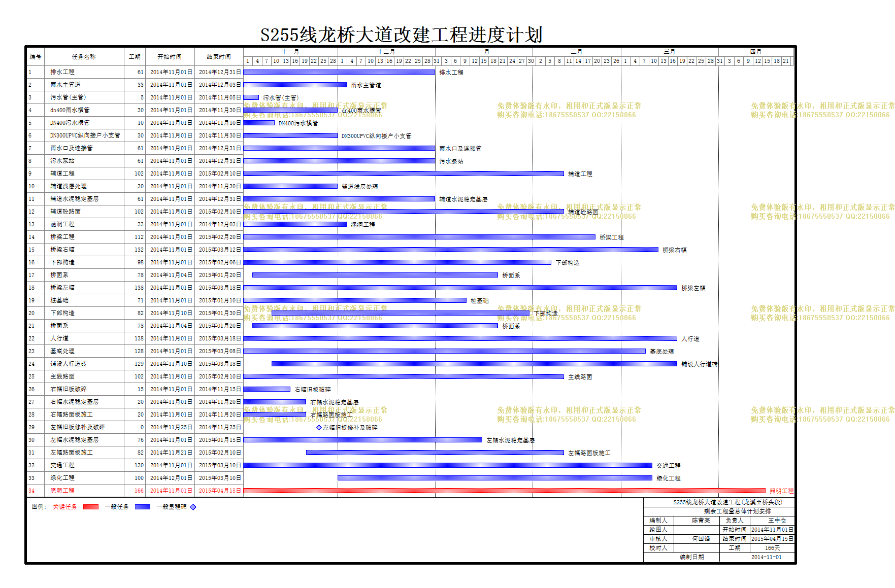Select the DN300UPVC纵向接户小支管 task name cell
The image size is (895, 588).
[84, 135]
